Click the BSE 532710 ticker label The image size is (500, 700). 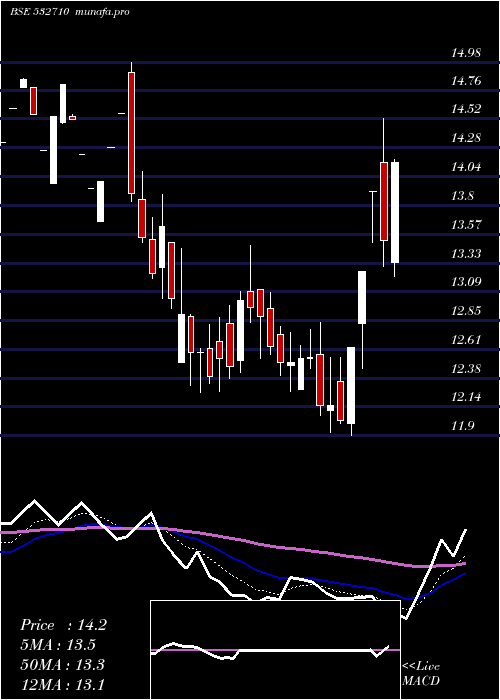pos(39,12)
